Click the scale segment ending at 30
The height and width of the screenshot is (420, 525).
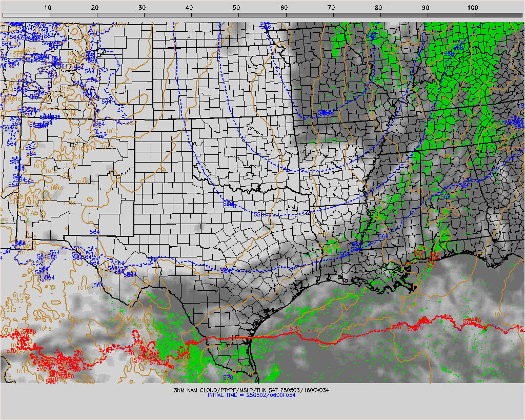click(x=121, y=15)
